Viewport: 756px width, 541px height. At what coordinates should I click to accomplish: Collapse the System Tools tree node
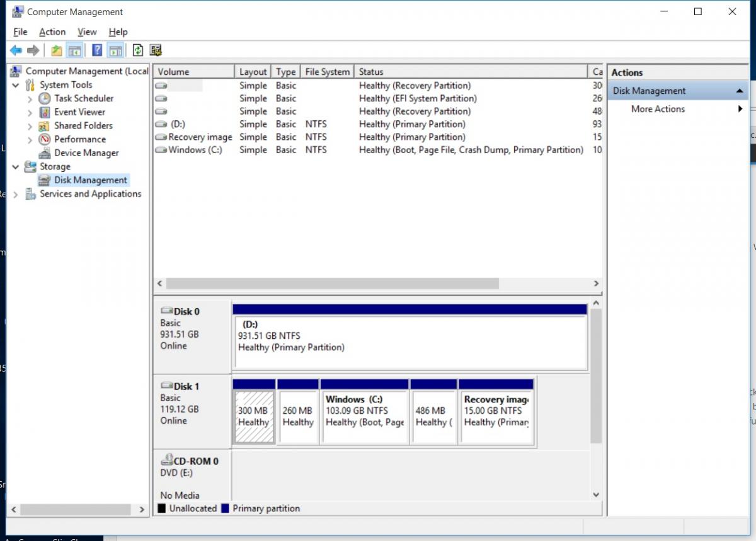pos(16,85)
